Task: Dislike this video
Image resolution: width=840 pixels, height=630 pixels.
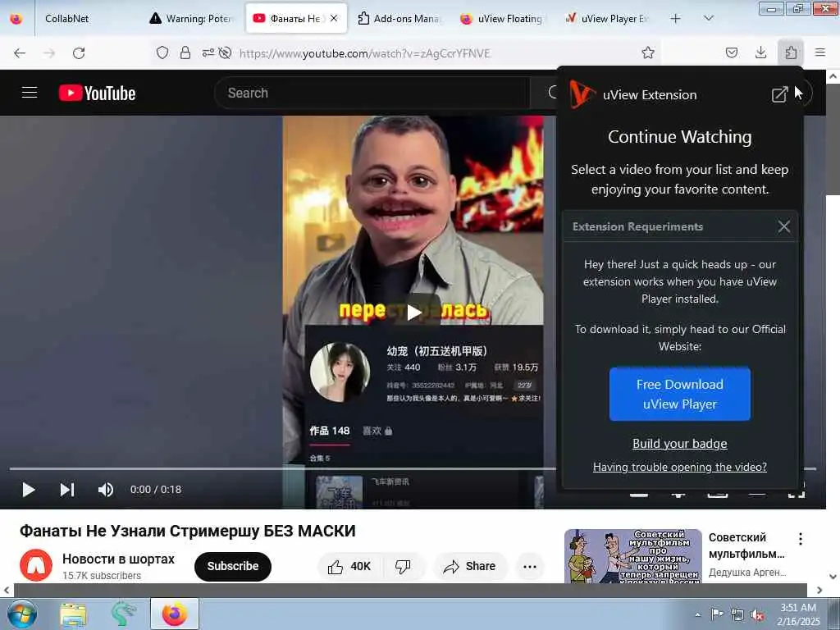Action: 403,566
